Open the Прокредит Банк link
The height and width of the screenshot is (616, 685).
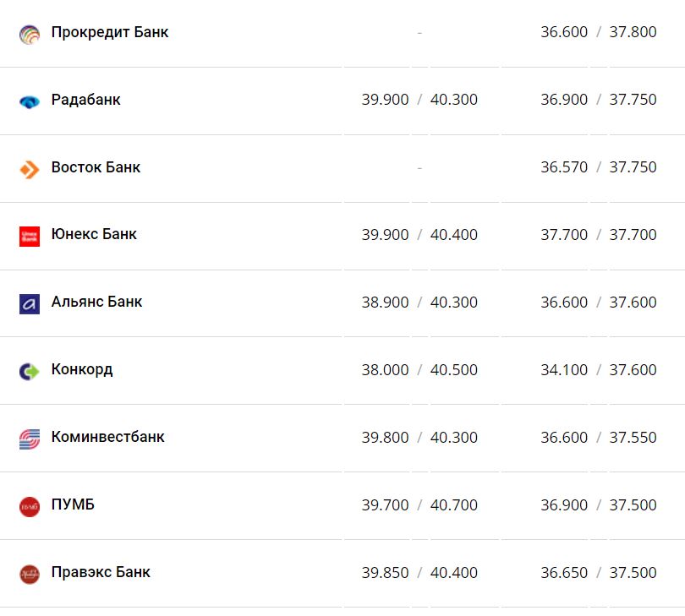pos(110,32)
